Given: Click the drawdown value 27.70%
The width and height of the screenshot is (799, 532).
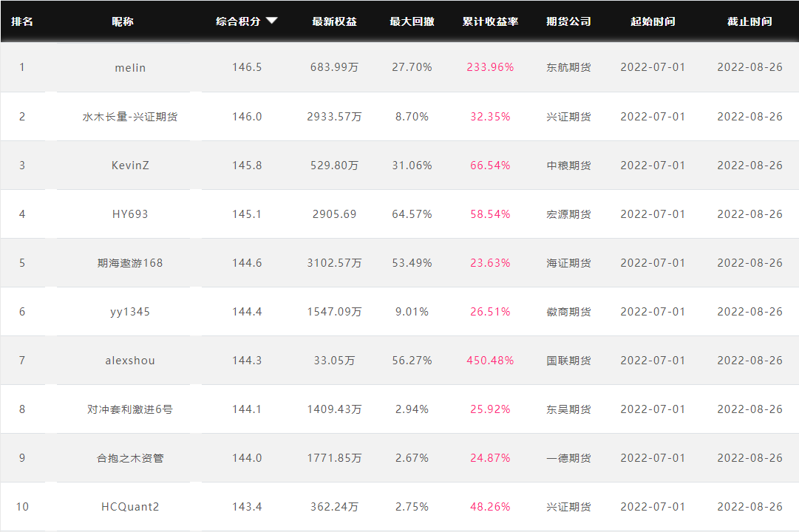Looking at the screenshot, I should coord(412,67).
